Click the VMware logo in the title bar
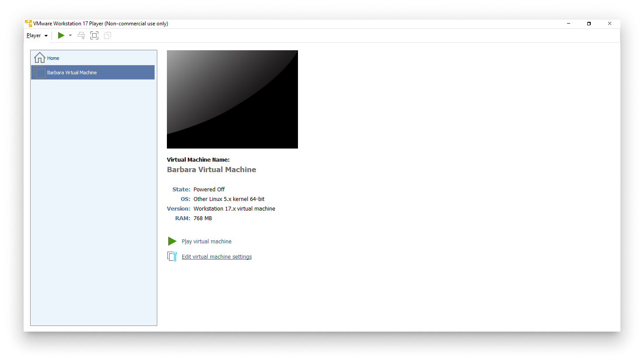 pyautogui.click(x=28, y=24)
